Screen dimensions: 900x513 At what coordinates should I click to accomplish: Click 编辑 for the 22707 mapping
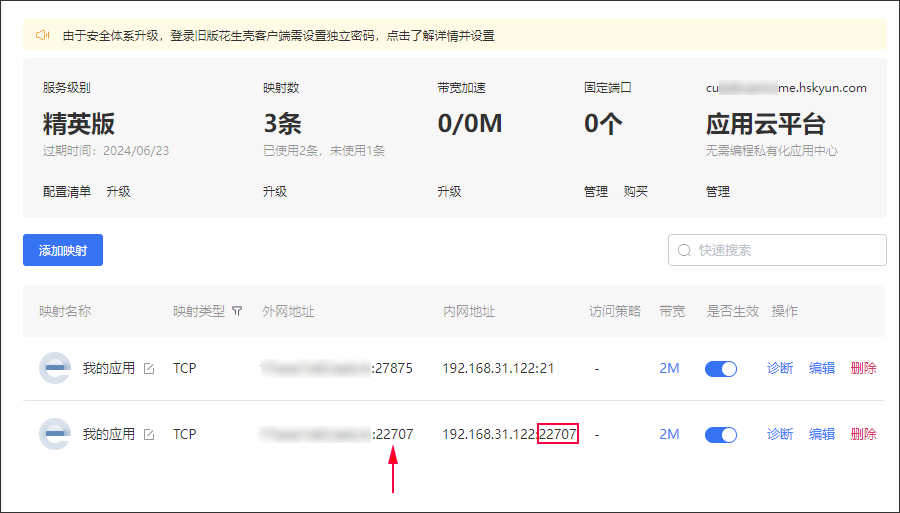click(x=822, y=434)
